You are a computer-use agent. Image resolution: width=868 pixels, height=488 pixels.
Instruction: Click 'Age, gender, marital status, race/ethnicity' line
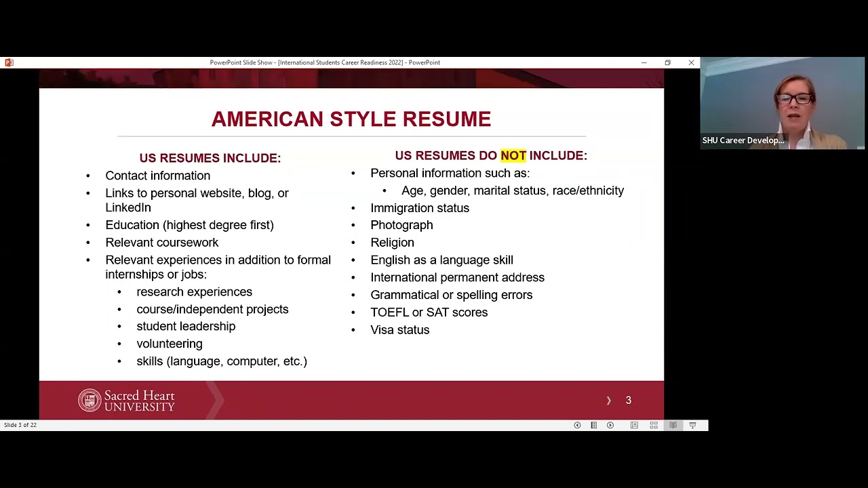[513, 190]
